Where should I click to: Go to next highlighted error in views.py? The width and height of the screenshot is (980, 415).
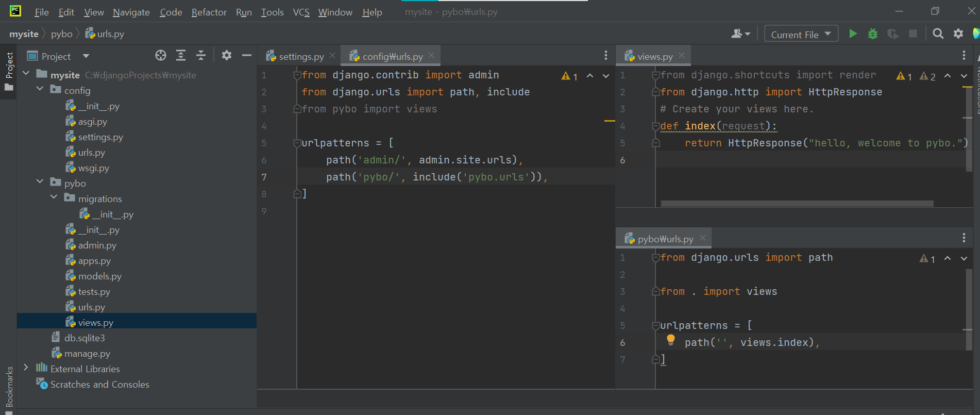click(964, 76)
